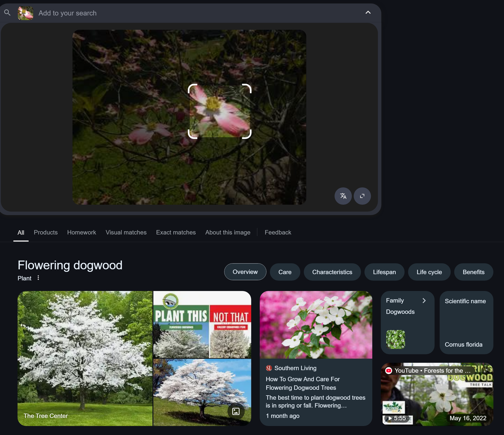Click the selected pink flower crop region
This screenshot has width=504, height=435.
tap(220, 111)
